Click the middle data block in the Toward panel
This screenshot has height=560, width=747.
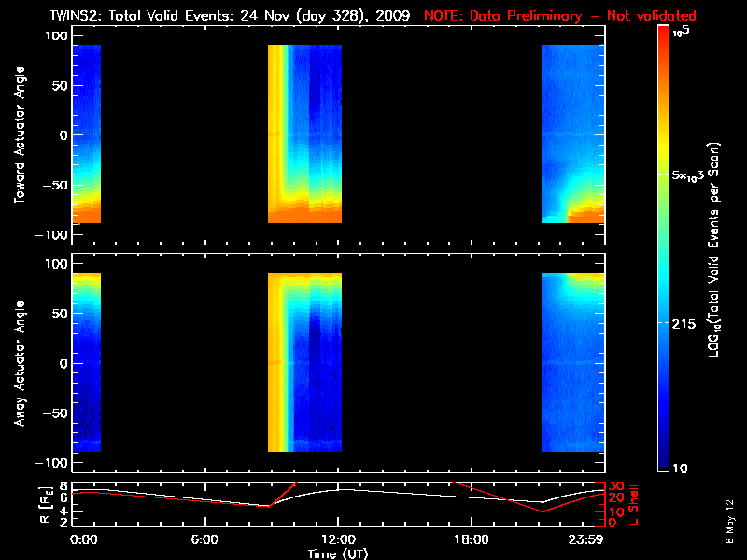point(304,135)
